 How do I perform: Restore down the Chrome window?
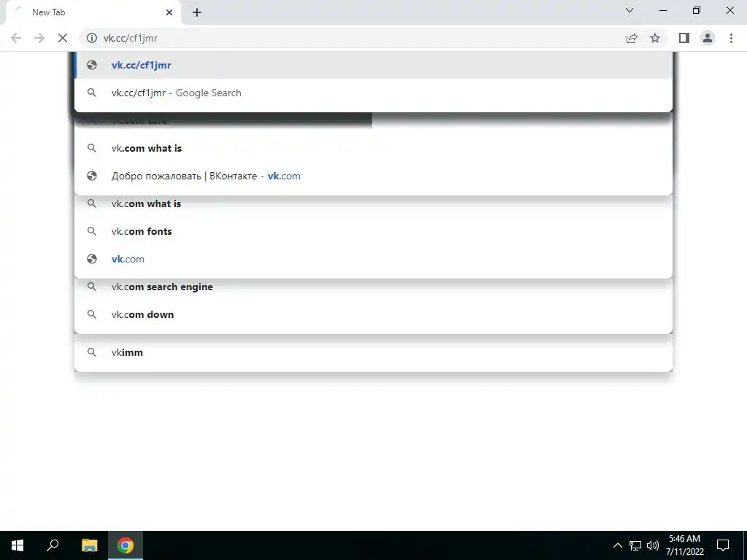pos(697,10)
